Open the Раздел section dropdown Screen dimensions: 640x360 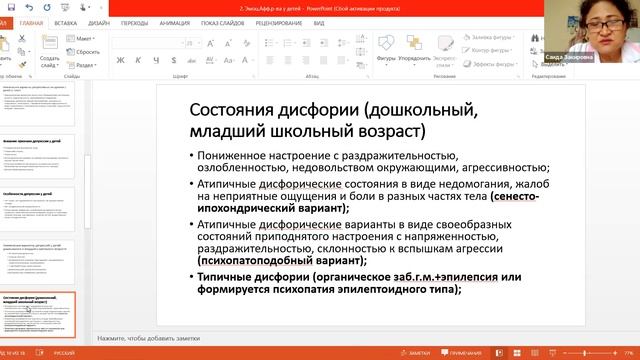82,65
